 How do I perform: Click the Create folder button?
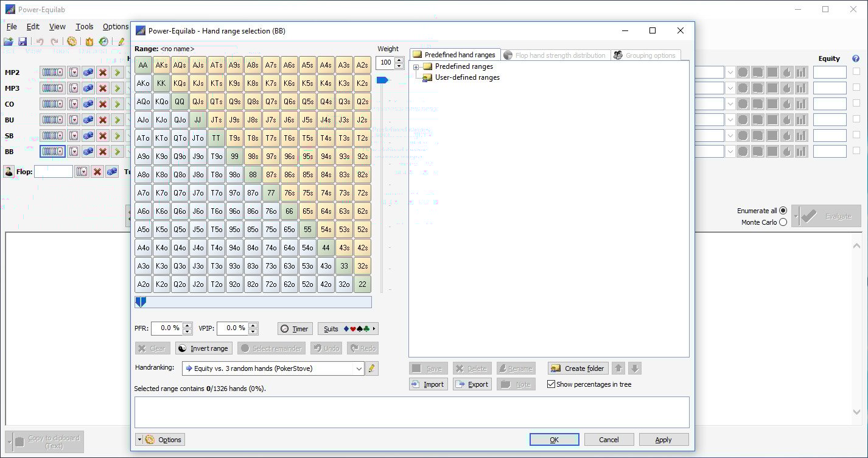[577, 368]
